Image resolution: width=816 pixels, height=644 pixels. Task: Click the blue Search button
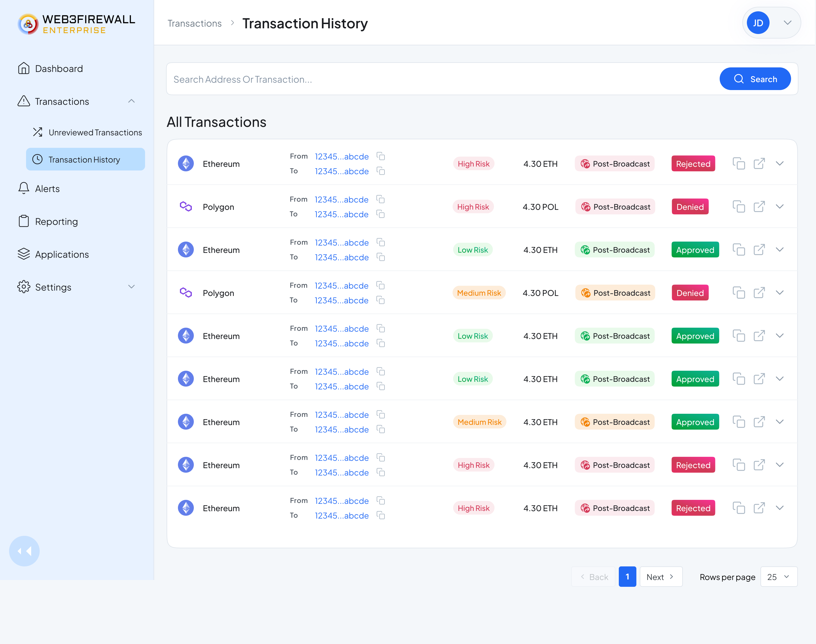(755, 79)
